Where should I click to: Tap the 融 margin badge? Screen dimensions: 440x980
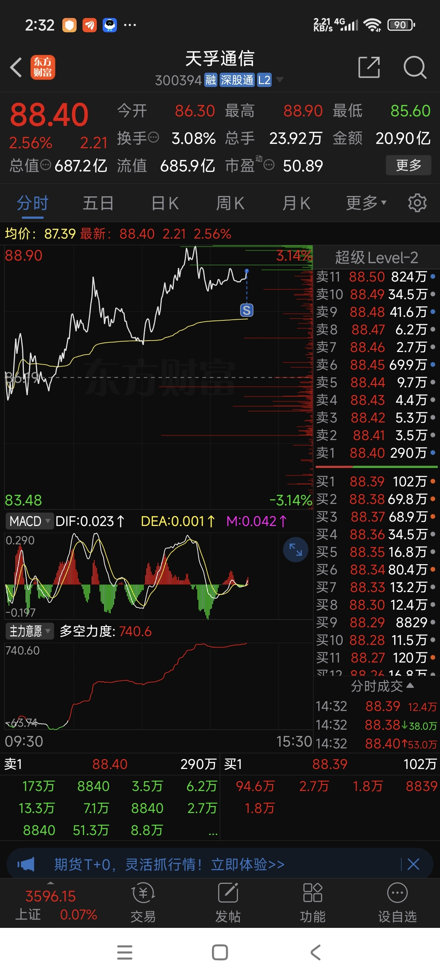(x=210, y=80)
